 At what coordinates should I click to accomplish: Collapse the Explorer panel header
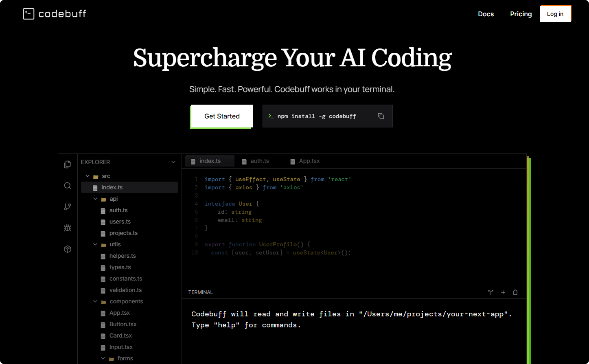point(173,162)
